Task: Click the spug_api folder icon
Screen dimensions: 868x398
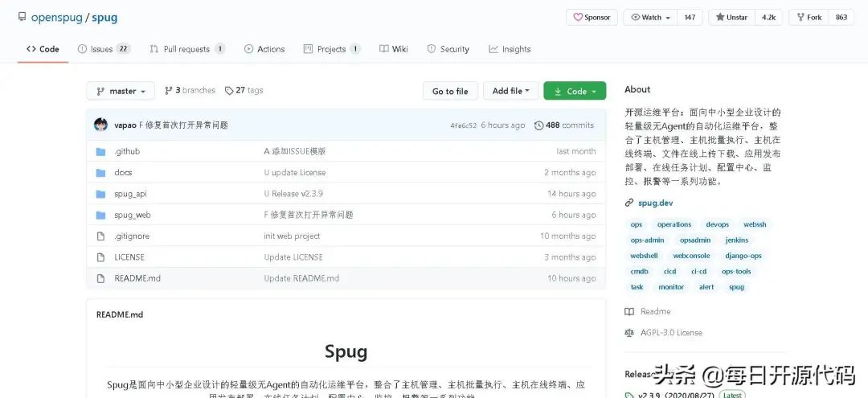Action: click(100, 194)
